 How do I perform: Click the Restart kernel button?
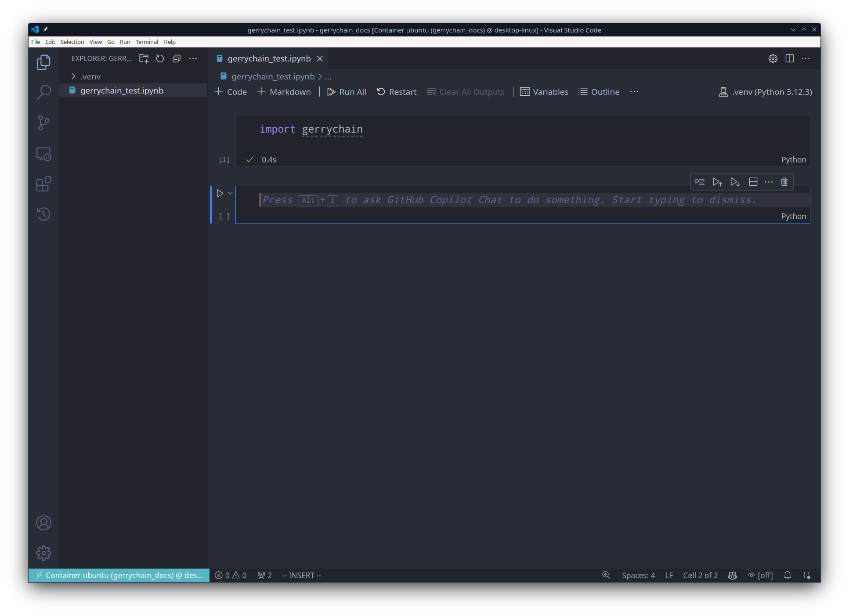[x=396, y=92]
